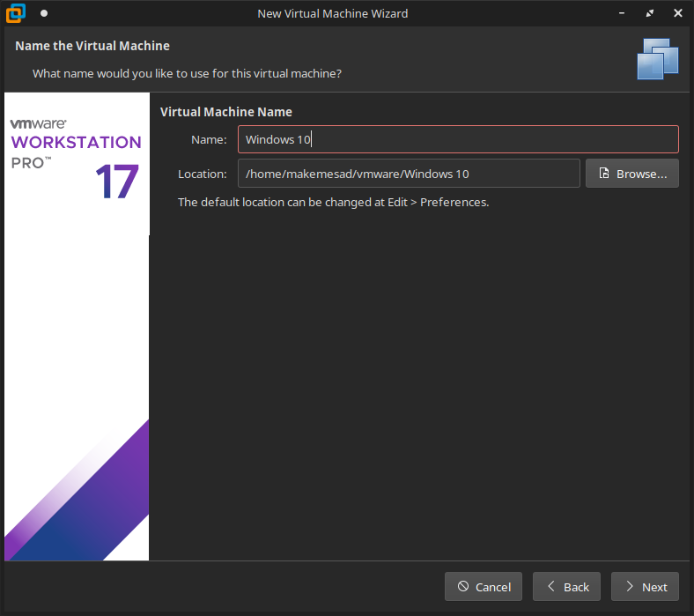Click the VMware Workstation Pro logo
The width and height of the screenshot is (694, 616).
click(x=76, y=143)
